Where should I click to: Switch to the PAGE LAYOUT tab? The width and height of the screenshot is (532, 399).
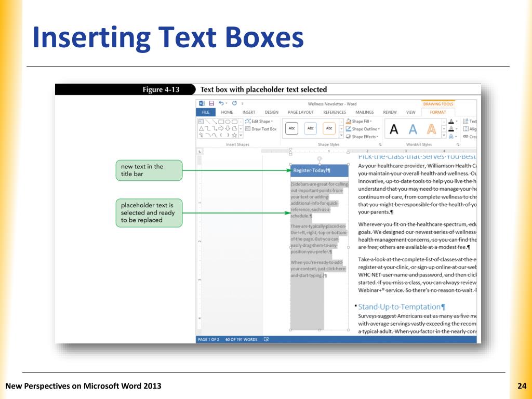click(301, 112)
